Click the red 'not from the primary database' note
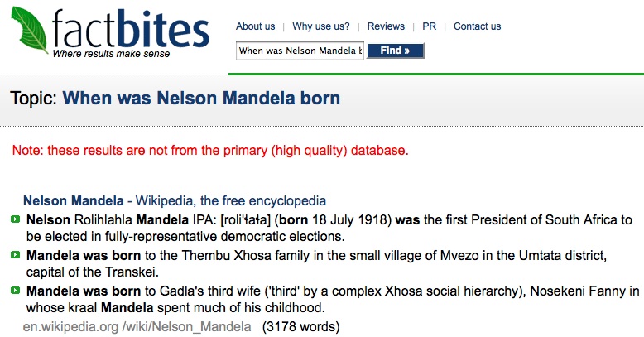644x337 pixels. click(210, 151)
